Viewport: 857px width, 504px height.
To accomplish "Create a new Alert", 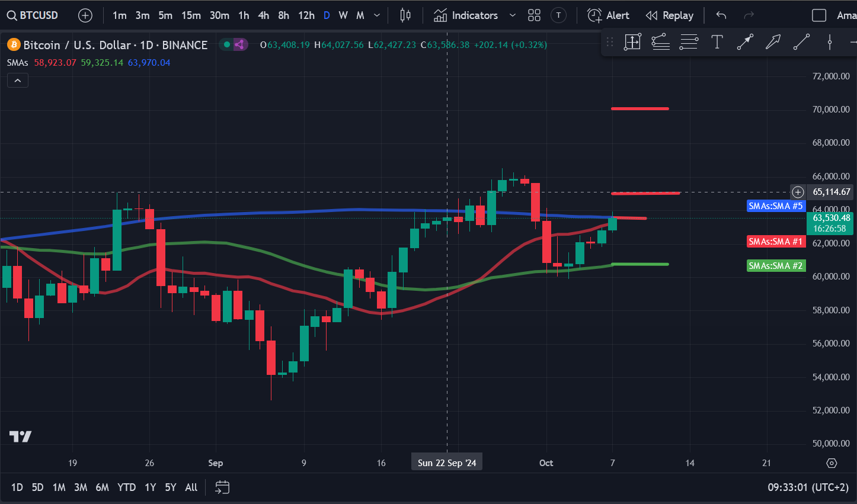I will point(608,15).
